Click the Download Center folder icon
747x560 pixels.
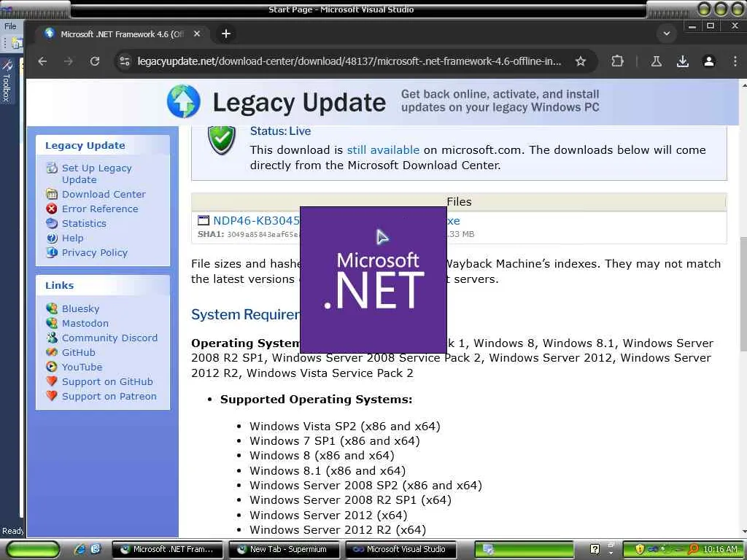coord(52,194)
